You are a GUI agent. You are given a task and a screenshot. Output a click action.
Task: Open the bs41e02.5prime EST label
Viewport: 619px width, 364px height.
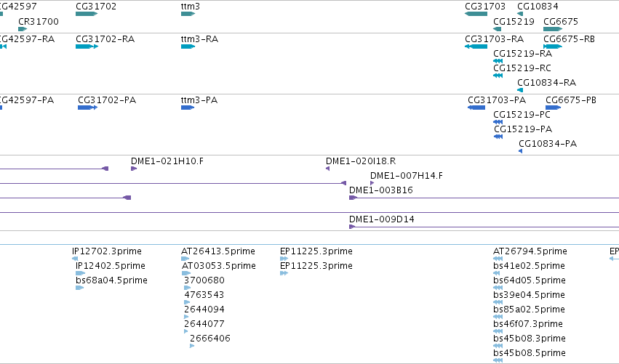tap(529, 266)
